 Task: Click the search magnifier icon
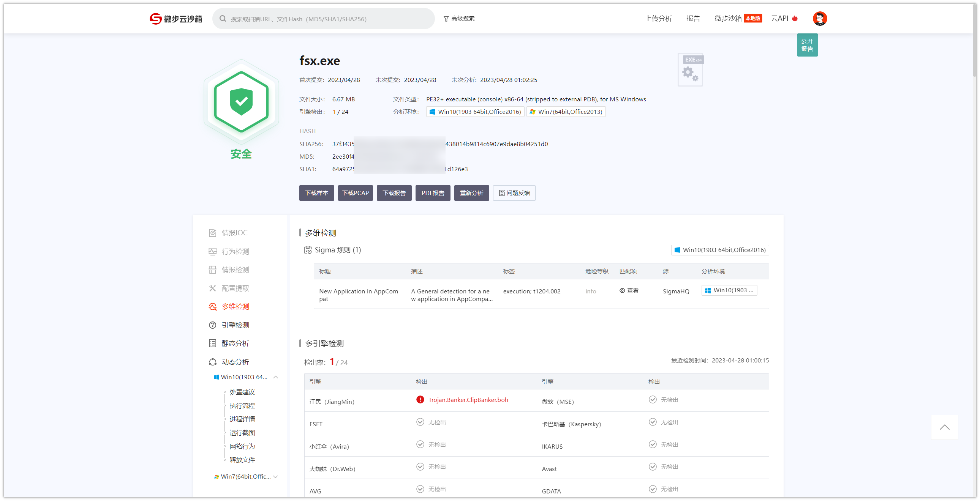223,19
